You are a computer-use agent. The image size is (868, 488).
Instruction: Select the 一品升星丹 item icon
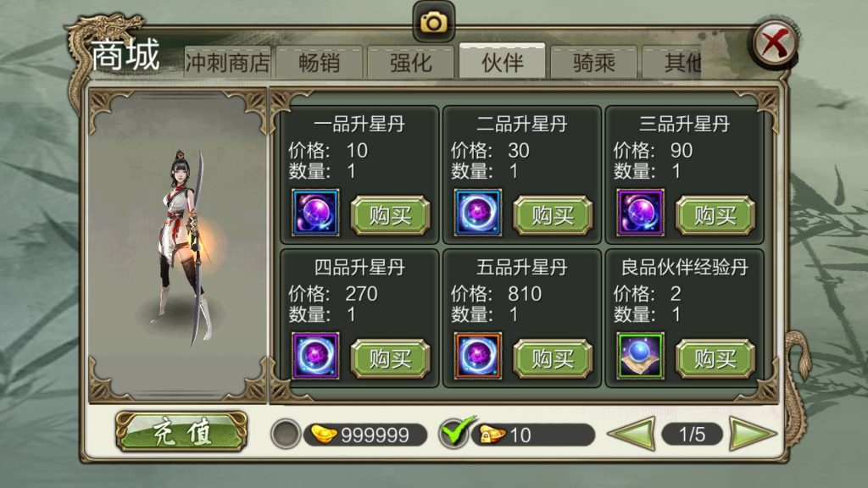tap(315, 213)
